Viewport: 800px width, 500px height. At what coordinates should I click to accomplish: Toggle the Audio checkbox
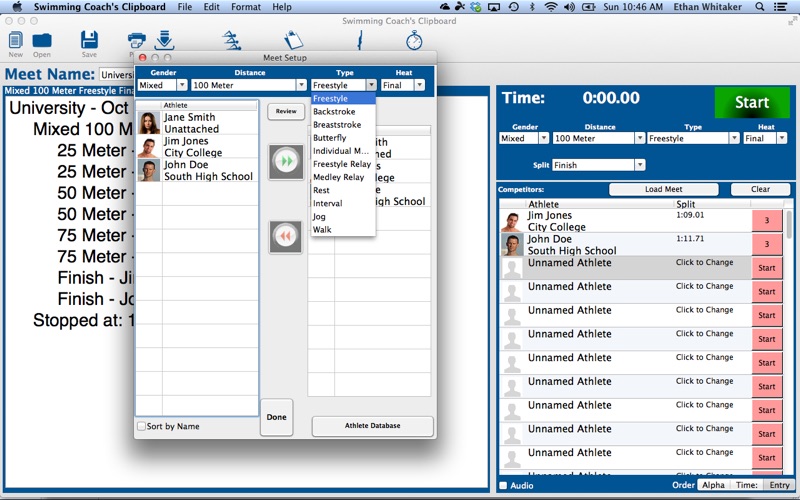click(503, 485)
